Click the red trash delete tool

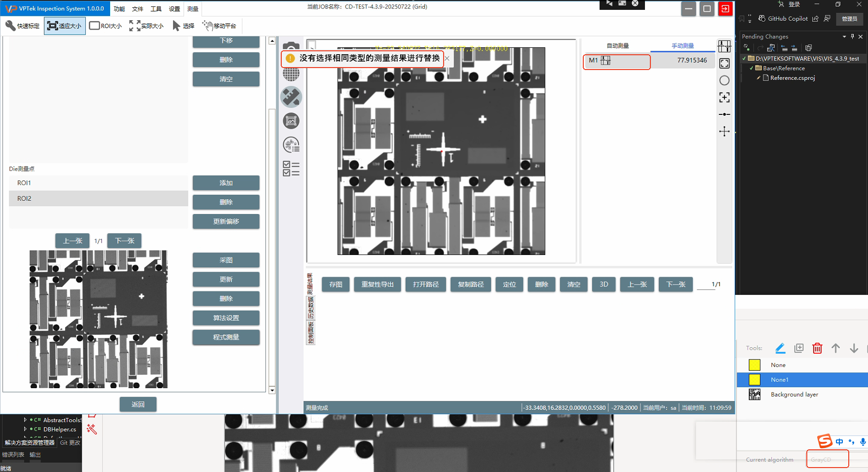pos(817,348)
